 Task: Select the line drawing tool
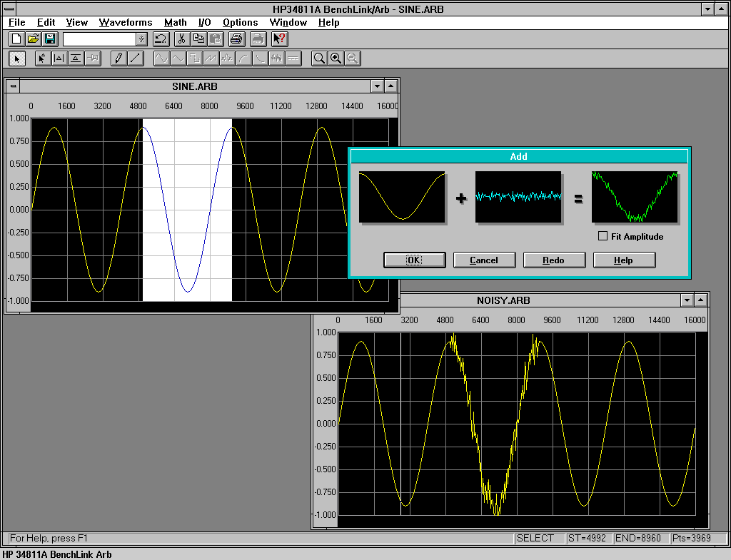(x=135, y=58)
